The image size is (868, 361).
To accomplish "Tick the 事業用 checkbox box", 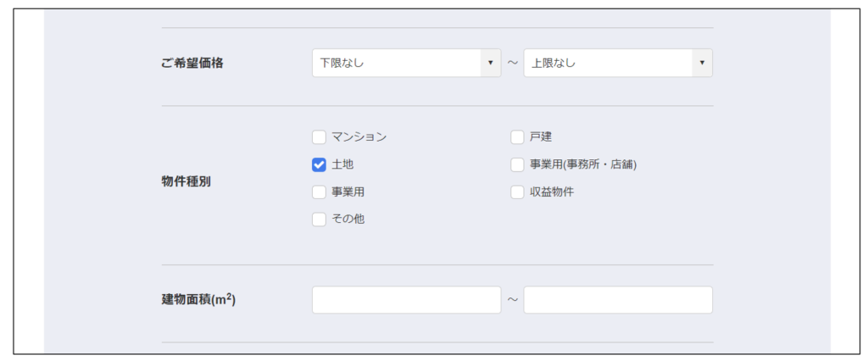I will tap(319, 192).
